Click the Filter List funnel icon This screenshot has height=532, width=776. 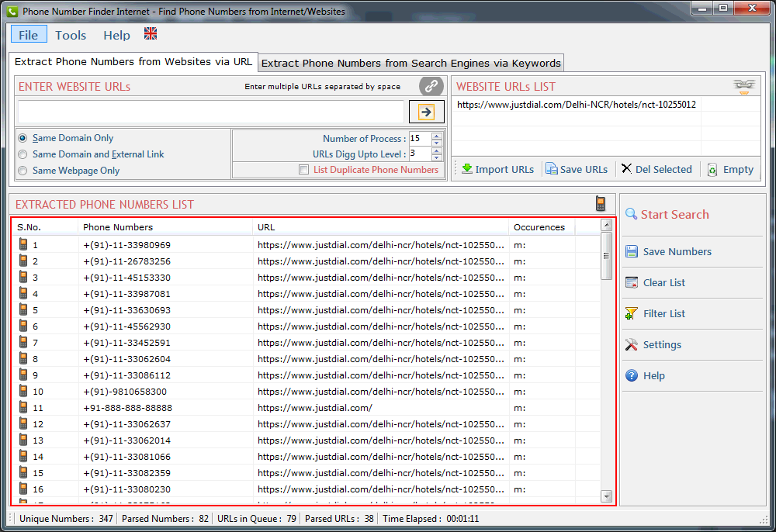point(632,313)
